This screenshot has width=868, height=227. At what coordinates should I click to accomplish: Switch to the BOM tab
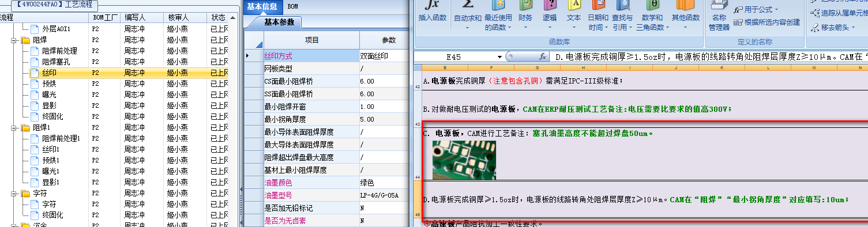[292, 6]
